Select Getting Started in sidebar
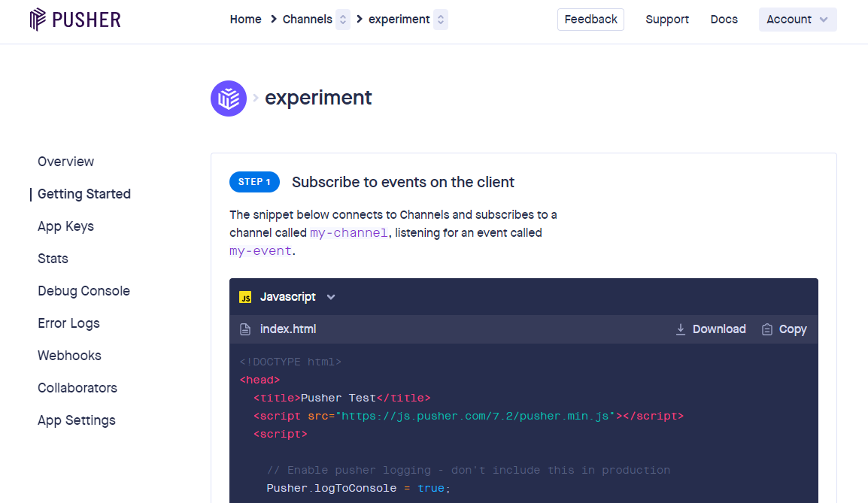868x503 pixels. [x=84, y=194]
